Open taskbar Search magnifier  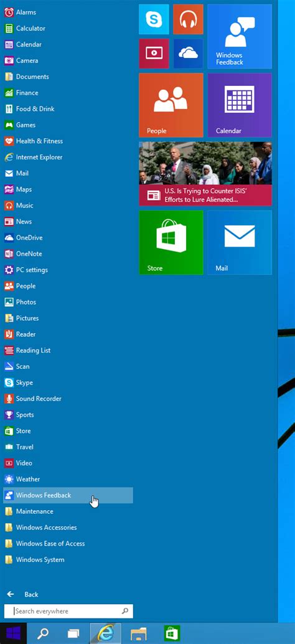pyautogui.click(x=43, y=633)
